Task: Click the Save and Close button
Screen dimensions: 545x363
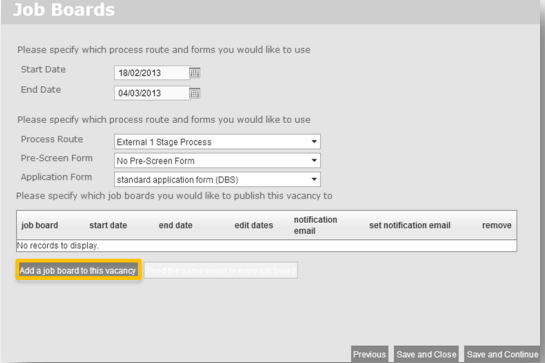Action: click(426, 354)
